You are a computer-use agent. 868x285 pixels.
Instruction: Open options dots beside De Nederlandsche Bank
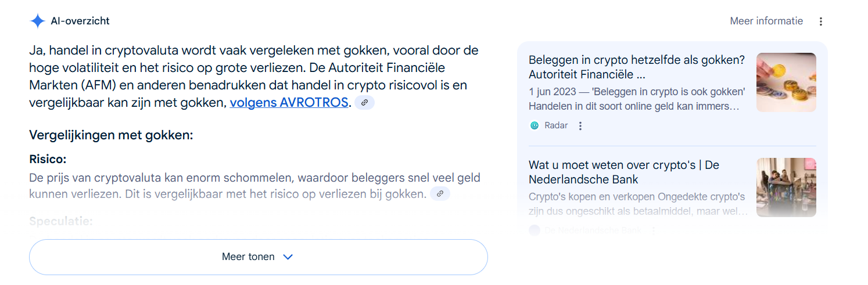coord(653,230)
